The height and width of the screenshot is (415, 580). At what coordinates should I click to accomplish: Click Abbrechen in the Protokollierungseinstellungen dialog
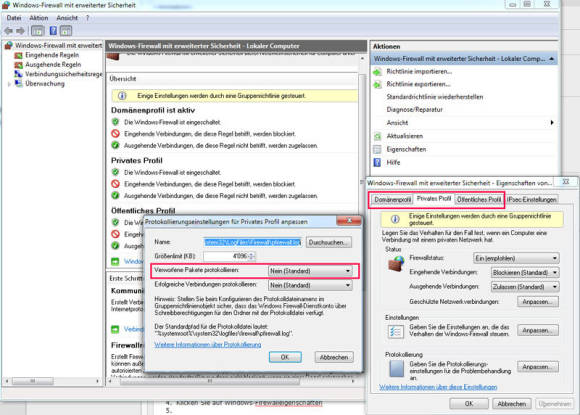point(334,357)
